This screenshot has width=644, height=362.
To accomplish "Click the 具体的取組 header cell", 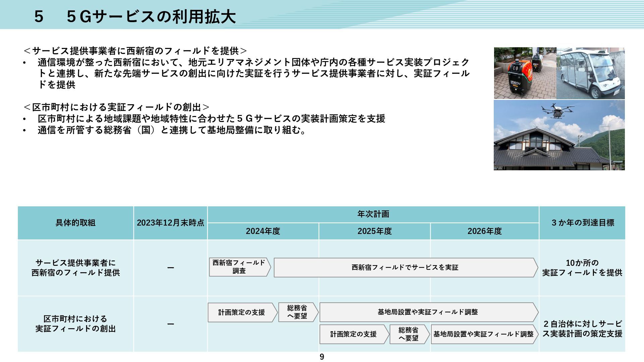I will point(75,223).
